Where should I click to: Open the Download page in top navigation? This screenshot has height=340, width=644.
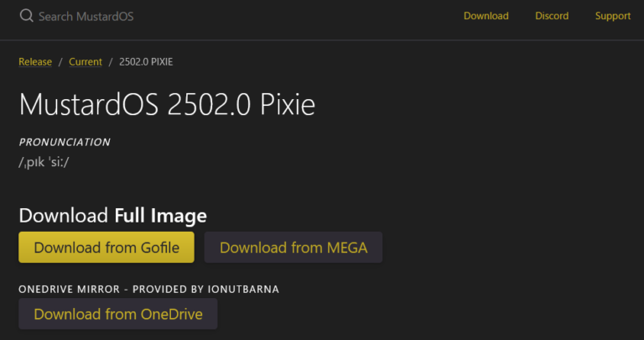[x=486, y=16]
